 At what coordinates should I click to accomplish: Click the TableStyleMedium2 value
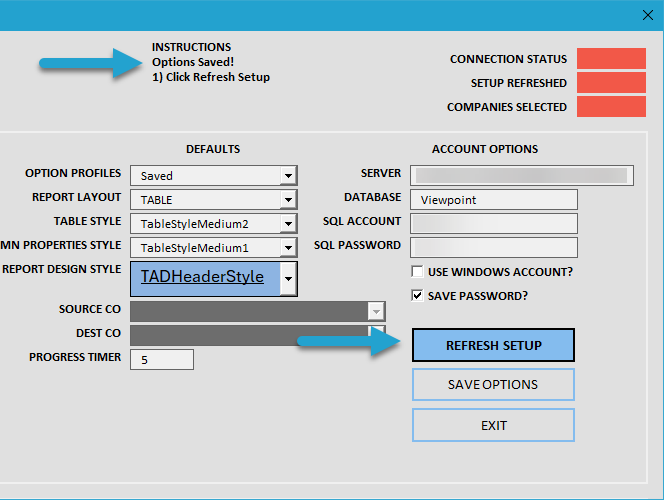coord(194,224)
